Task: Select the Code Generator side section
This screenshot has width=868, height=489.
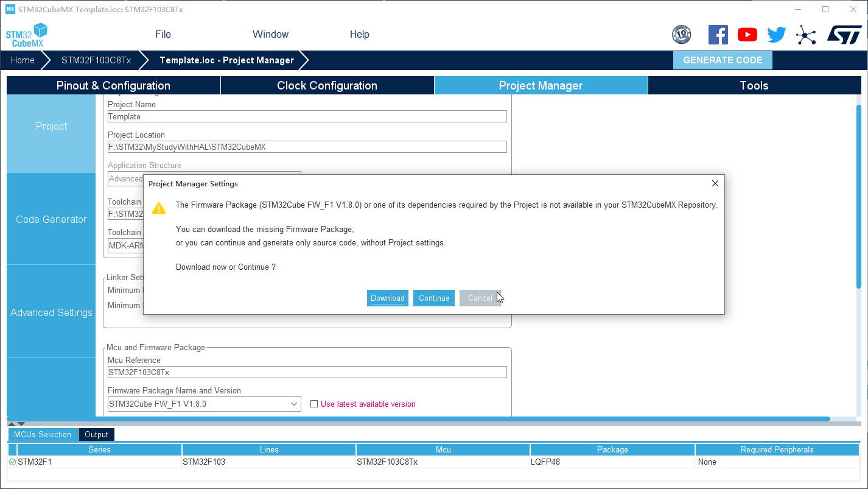Action: coord(51,219)
